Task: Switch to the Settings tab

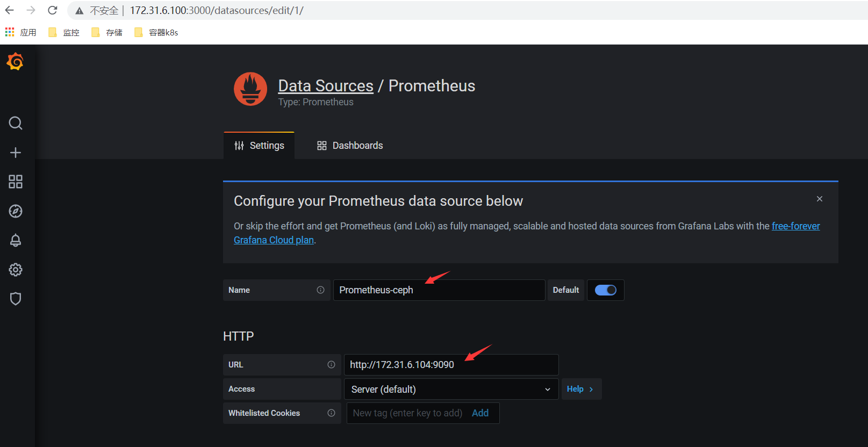Action: click(x=260, y=146)
